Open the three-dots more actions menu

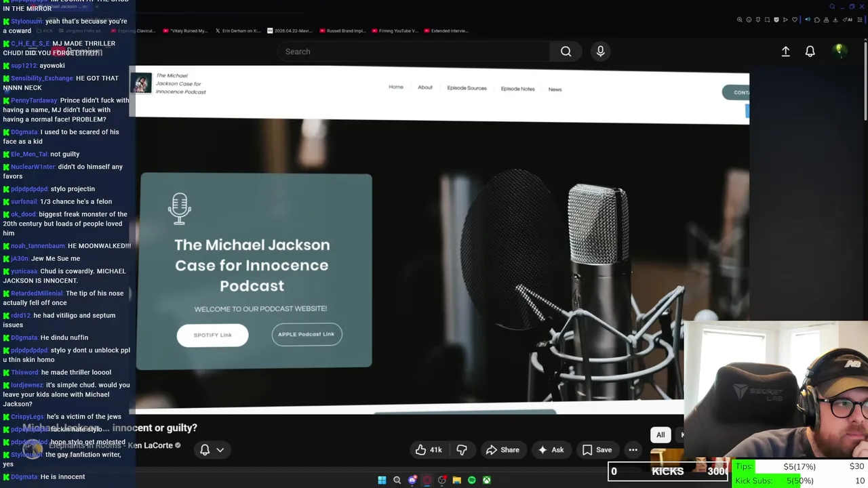(633, 450)
